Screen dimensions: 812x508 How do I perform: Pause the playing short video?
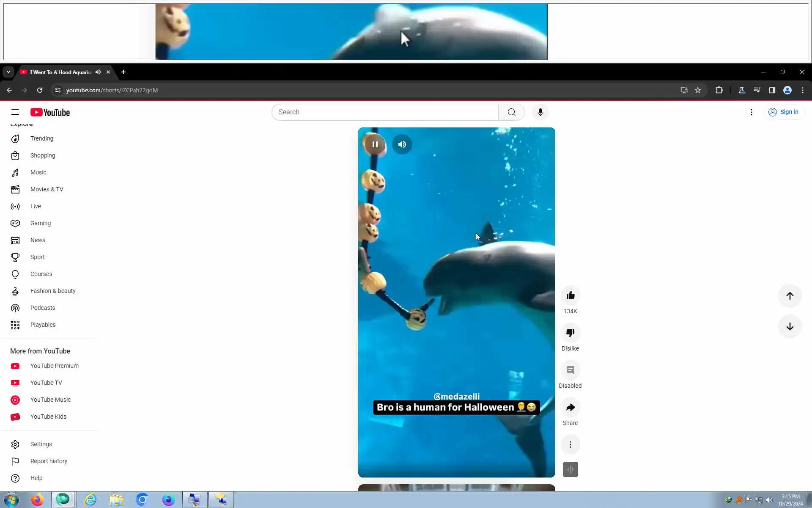pos(375,144)
